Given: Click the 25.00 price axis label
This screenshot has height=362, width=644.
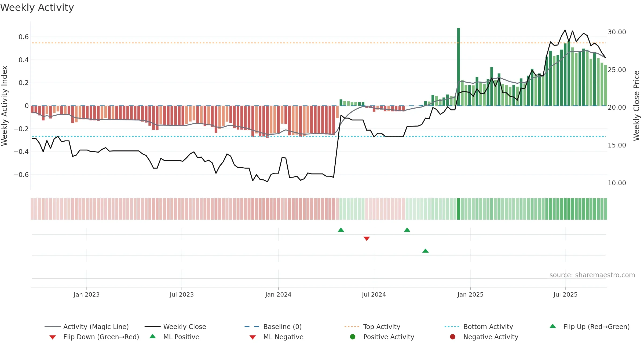Looking at the screenshot, I should click(x=617, y=70).
